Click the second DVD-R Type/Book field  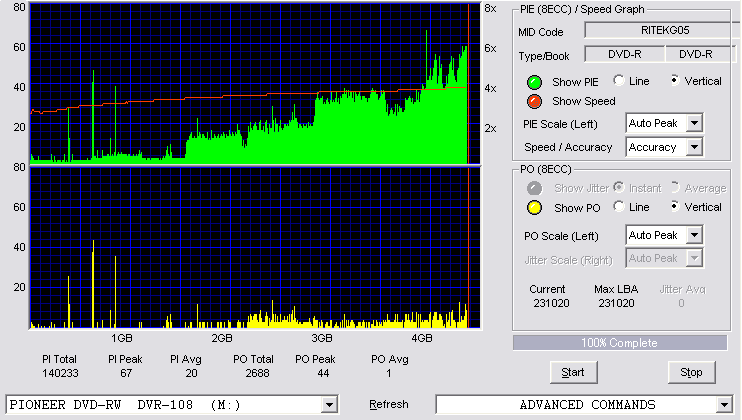[700, 54]
